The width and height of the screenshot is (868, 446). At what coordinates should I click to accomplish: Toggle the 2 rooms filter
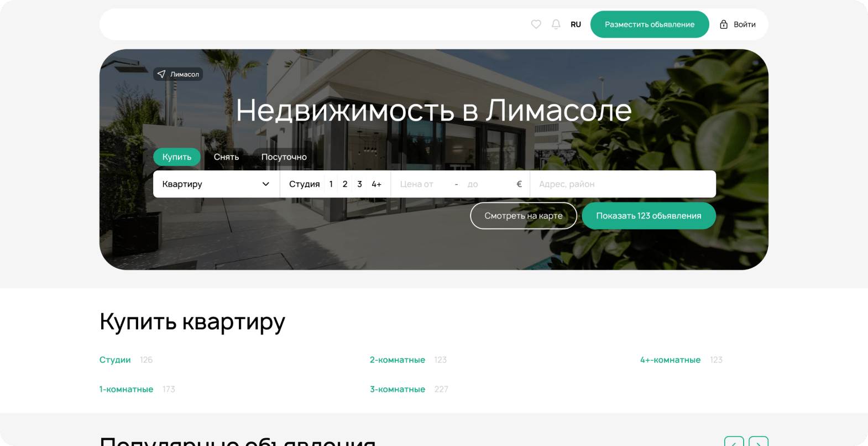(x=345, y=184)
